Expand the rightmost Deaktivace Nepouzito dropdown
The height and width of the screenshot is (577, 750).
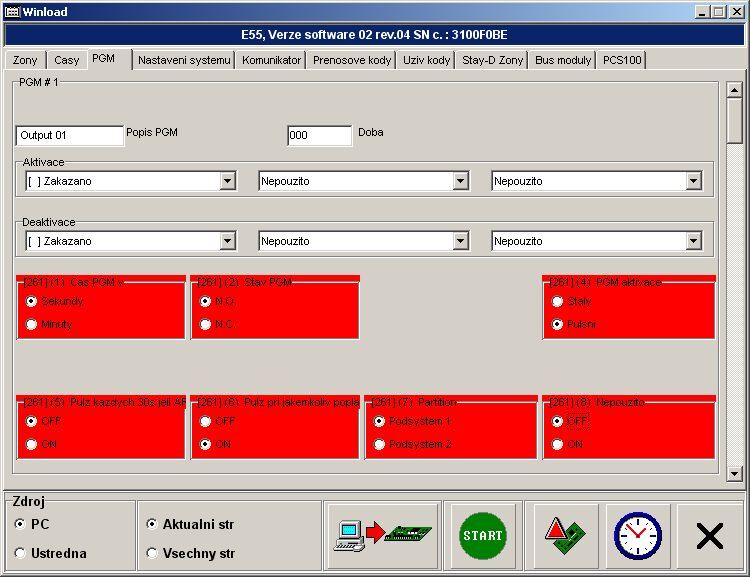click(x=693, y=241)
